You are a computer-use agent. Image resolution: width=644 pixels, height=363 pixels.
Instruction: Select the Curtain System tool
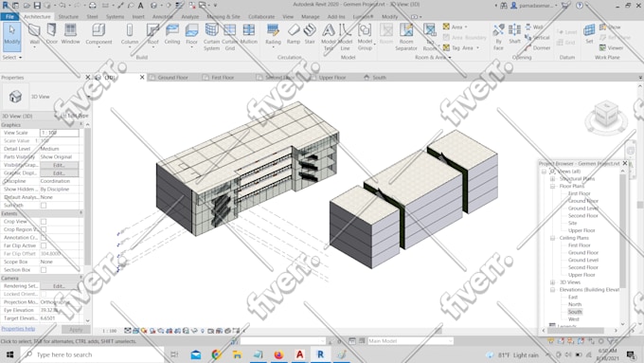tap(211, 37)
